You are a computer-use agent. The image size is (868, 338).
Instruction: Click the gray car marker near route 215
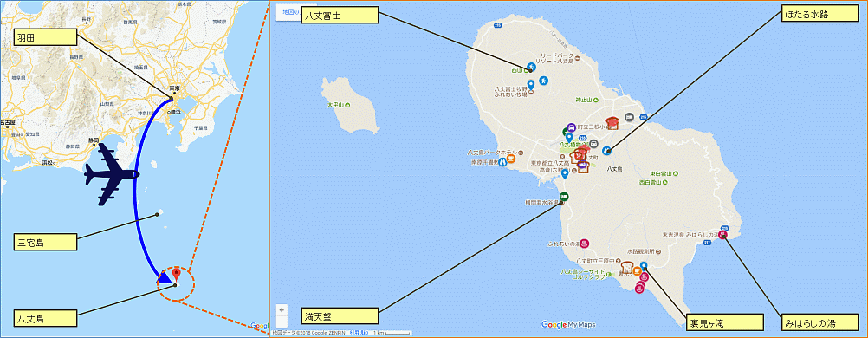pos(630,117)
